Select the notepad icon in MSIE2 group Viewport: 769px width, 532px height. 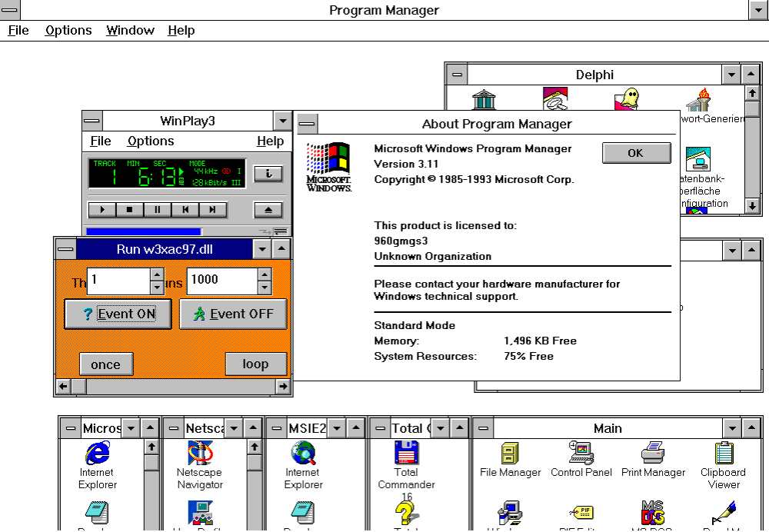[x=303, y=513]
